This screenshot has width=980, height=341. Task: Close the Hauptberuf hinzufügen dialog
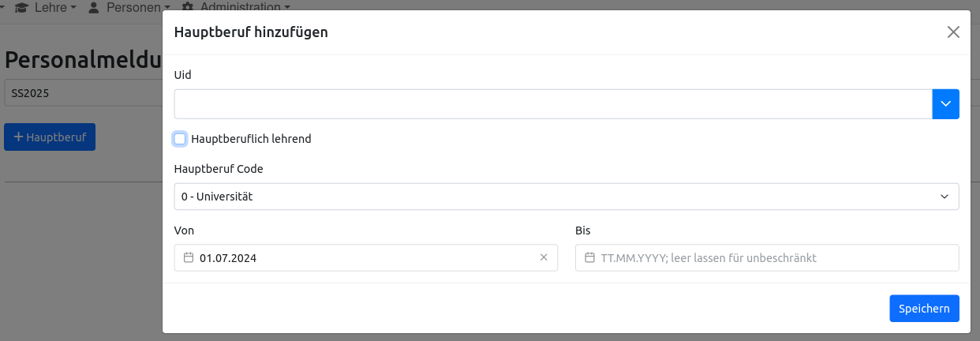click(953, 32)
